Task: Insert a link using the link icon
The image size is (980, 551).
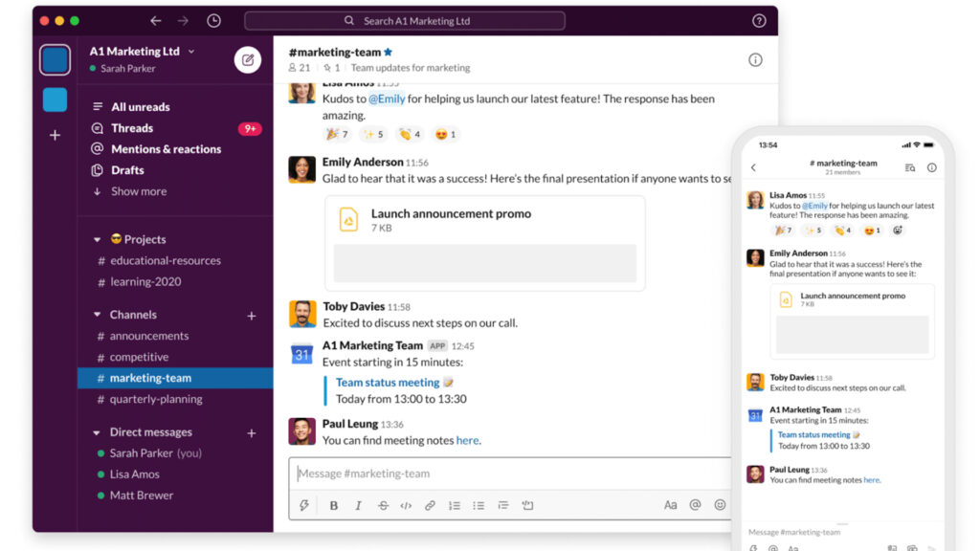Action: [430, 505]
